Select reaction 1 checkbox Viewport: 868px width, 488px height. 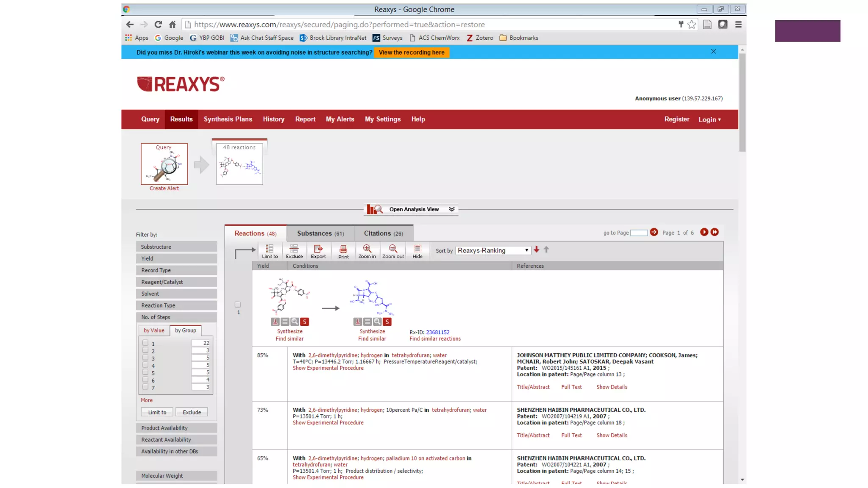coord(238,305)
